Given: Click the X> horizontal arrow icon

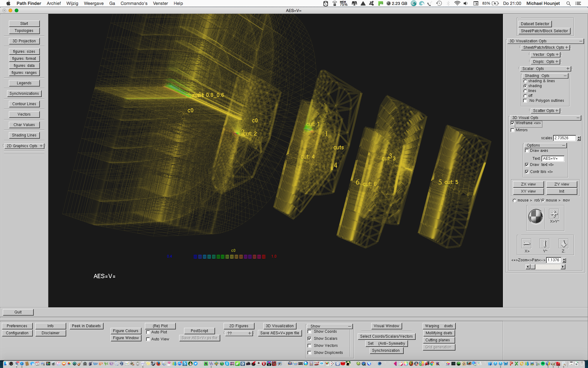Looking at the screenshot, I should tap(526, 244).
